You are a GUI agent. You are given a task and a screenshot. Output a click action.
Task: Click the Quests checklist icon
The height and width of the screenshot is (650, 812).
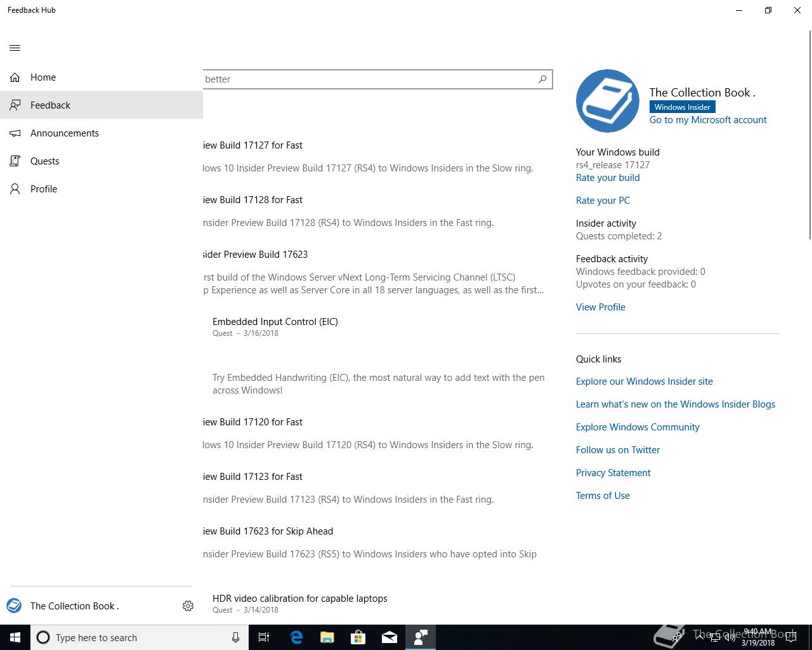15,161
